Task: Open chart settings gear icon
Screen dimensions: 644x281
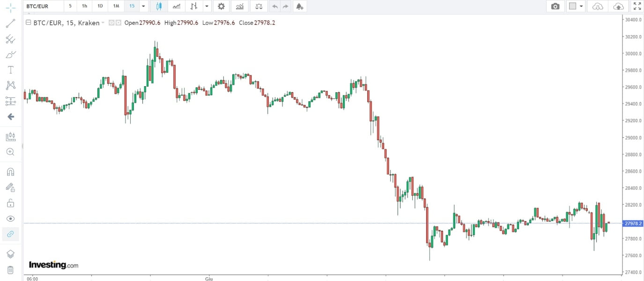Action: point(221,7)
